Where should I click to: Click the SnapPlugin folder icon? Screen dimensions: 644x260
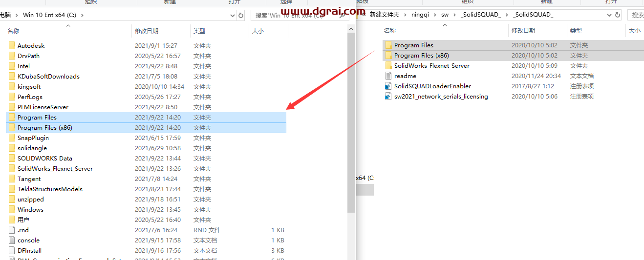12,138
